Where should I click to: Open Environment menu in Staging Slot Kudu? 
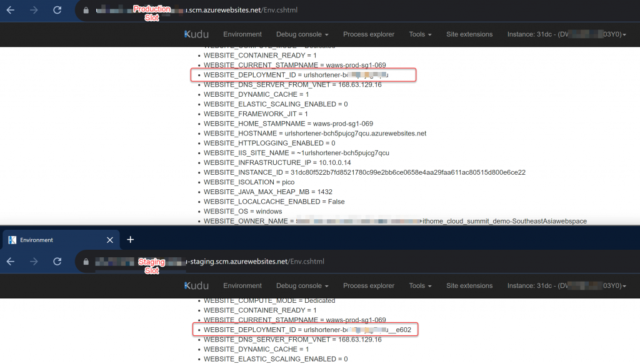coord(242,286)
